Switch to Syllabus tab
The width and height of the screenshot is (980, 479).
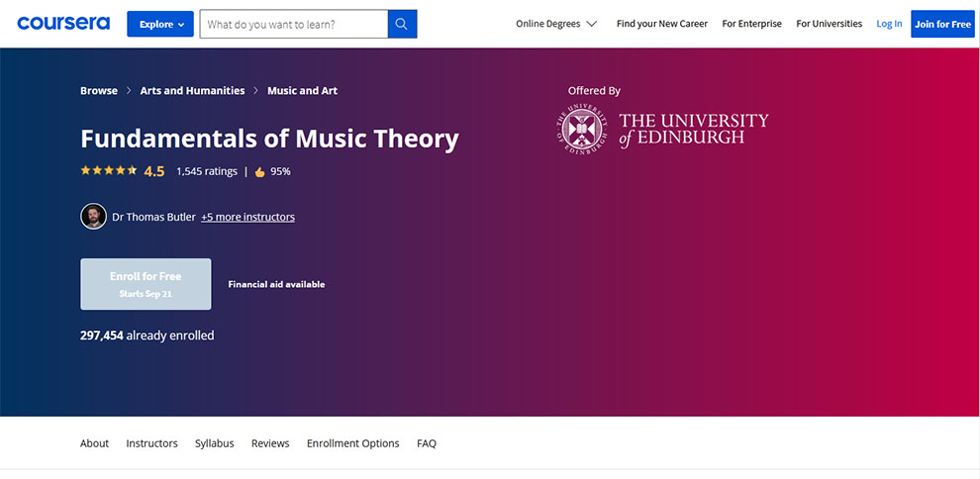pos(215,443)
